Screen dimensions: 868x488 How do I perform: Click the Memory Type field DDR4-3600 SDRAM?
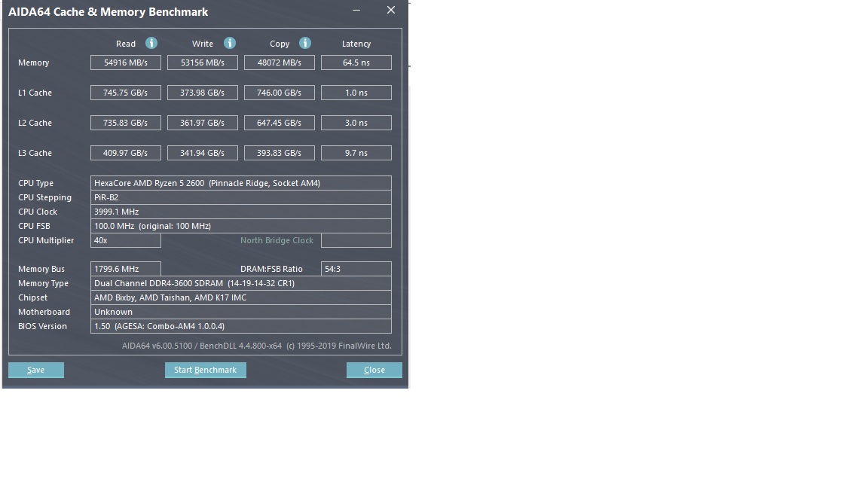241,283
